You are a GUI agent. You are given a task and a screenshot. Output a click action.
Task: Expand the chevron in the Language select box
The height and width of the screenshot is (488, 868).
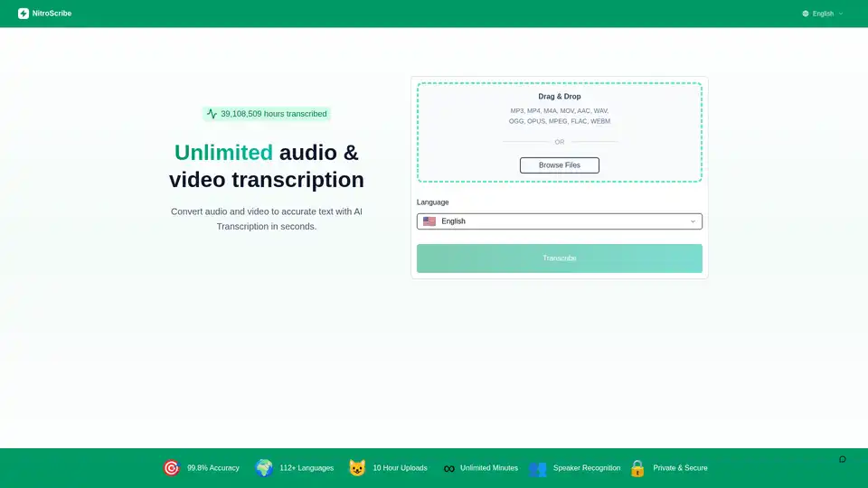(693, 221)
